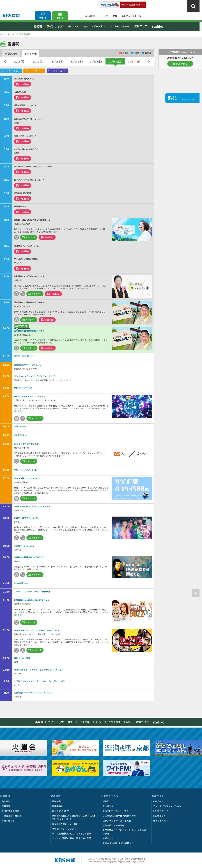Switch to the テレビ tab

click(43, 16)
